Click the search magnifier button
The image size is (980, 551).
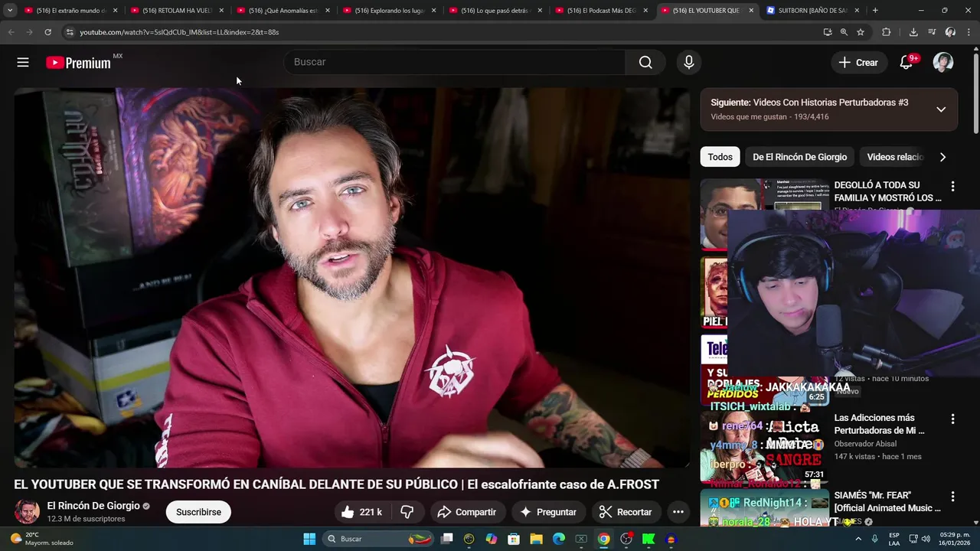click(645, 63)
